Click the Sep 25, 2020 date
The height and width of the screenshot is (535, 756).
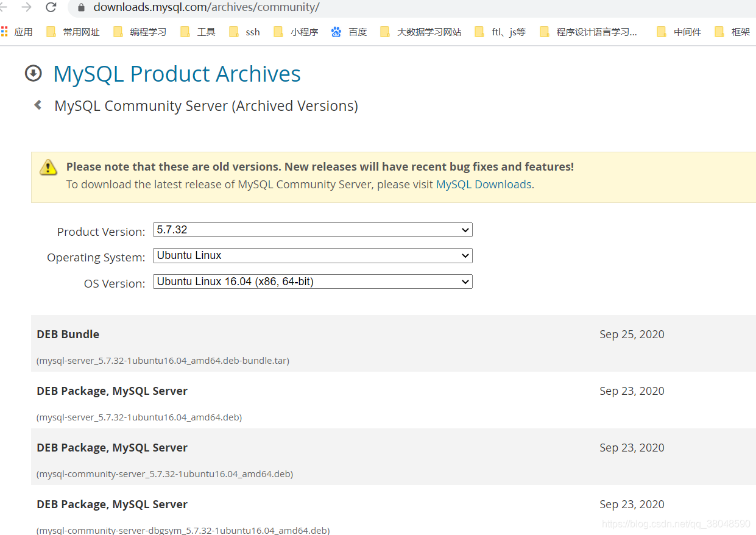tap(632, 334)
